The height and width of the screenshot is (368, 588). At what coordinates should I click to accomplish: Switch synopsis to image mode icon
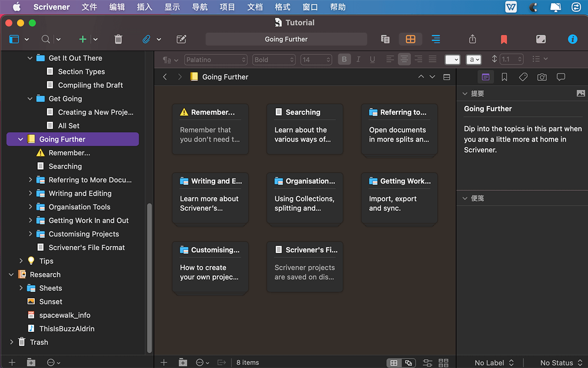[x=581, y=93]
